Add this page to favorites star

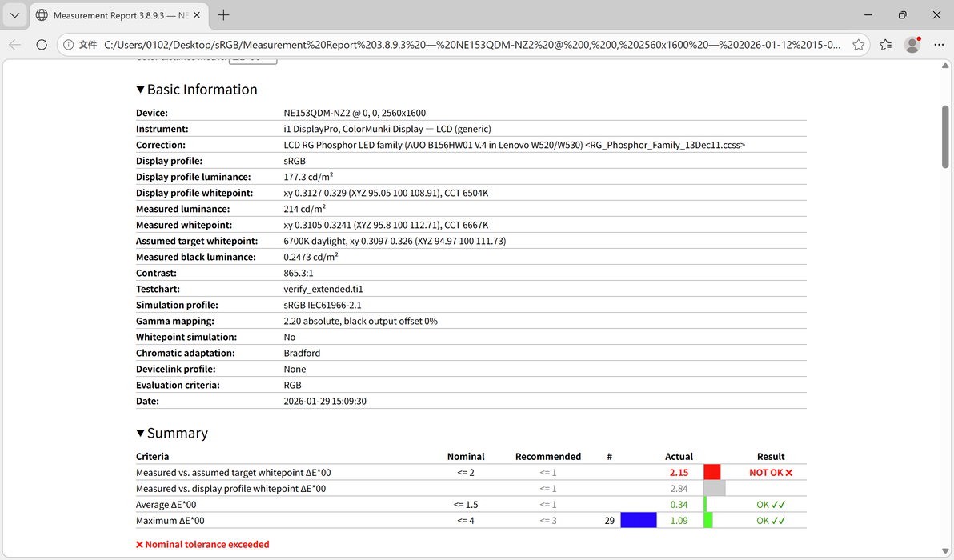pyautogui.click(x=858, y=44)
